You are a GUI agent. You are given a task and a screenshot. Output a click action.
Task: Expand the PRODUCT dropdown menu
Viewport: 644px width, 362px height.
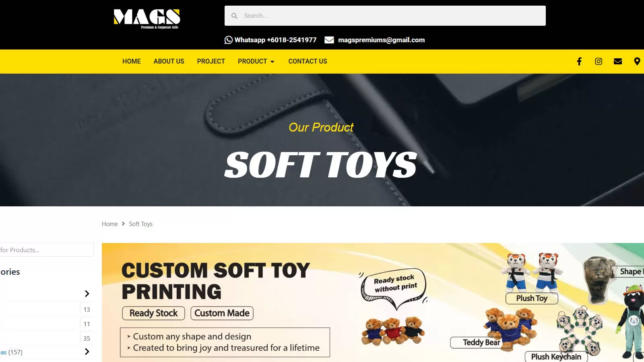[x=256, y=62]
